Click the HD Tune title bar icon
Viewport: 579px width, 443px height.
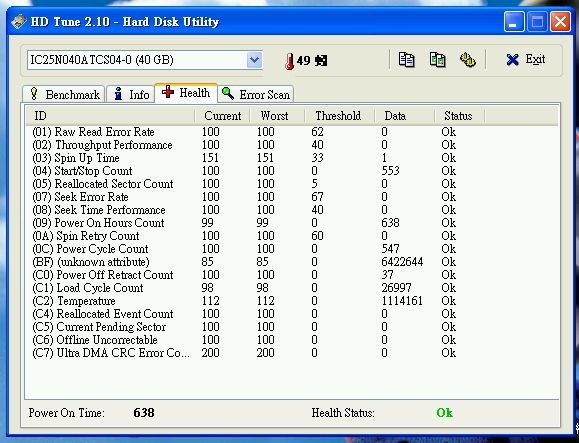18,22
